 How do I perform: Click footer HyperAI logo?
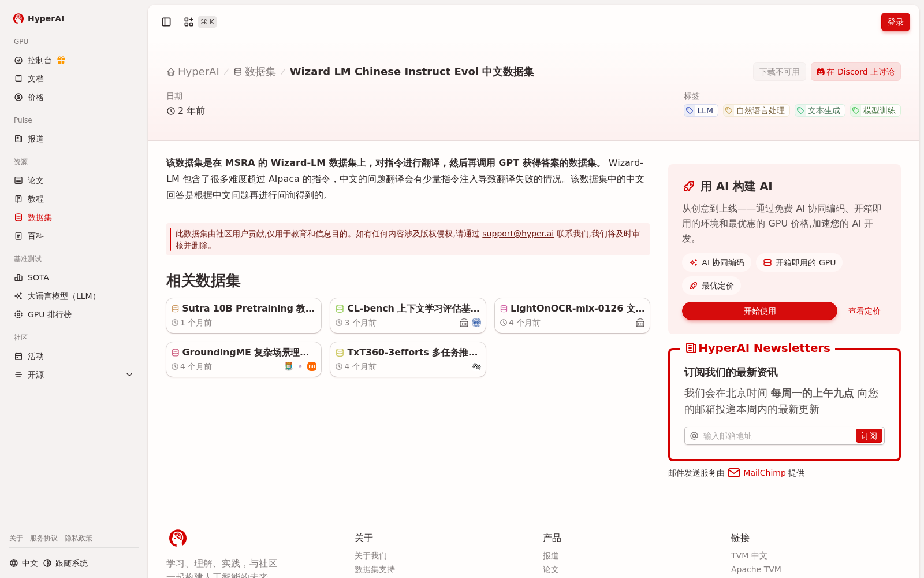pos(178,538)
